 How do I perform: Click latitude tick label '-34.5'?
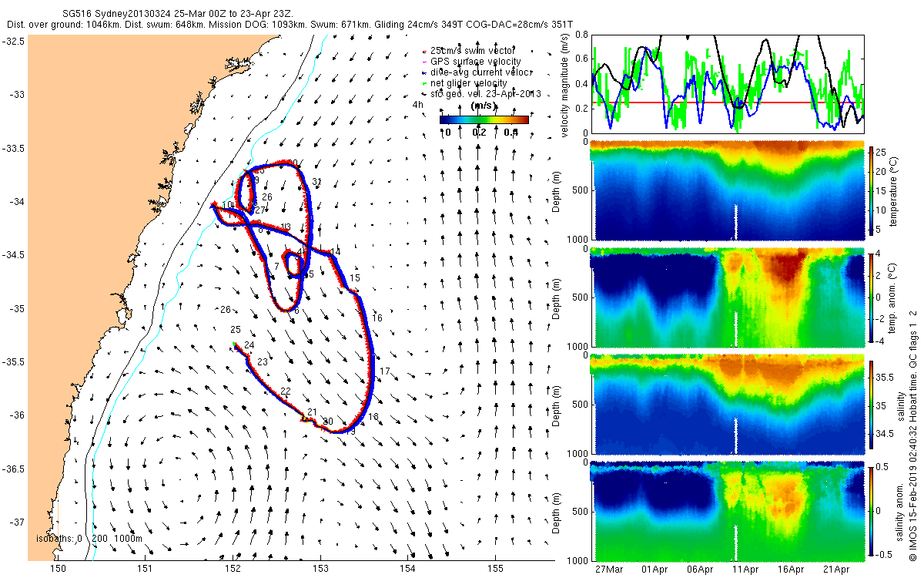[15, 255]
